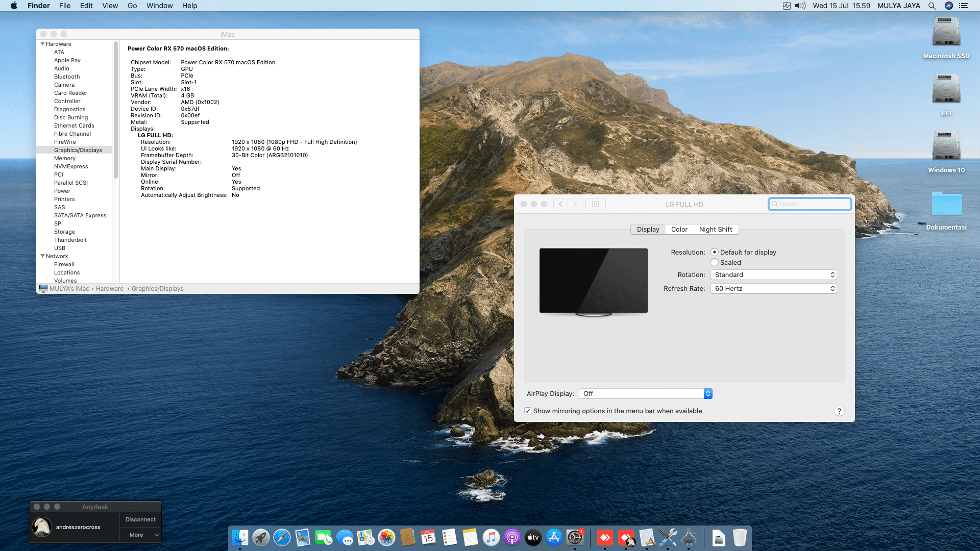Open the Window menu

pyautogui.click(x=160, y=6)
